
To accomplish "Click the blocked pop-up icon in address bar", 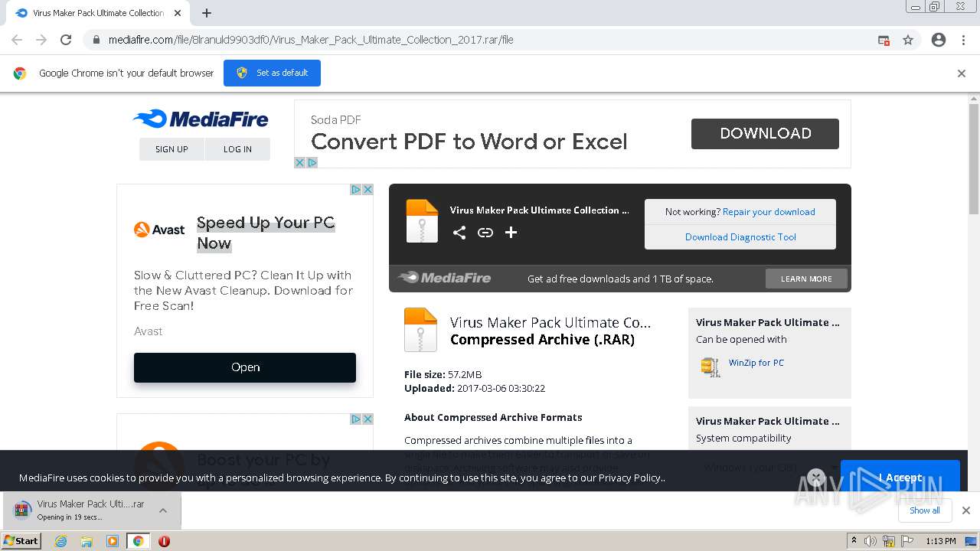I will [884, 40].
